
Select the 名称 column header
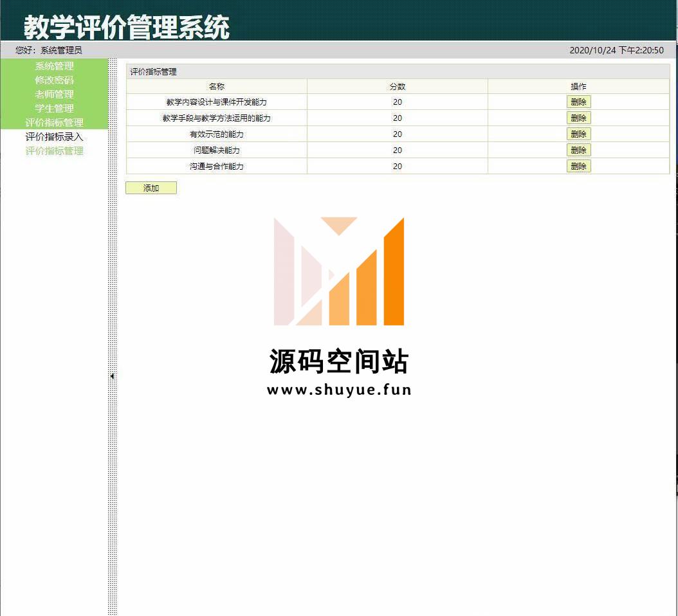coord(217,86)
